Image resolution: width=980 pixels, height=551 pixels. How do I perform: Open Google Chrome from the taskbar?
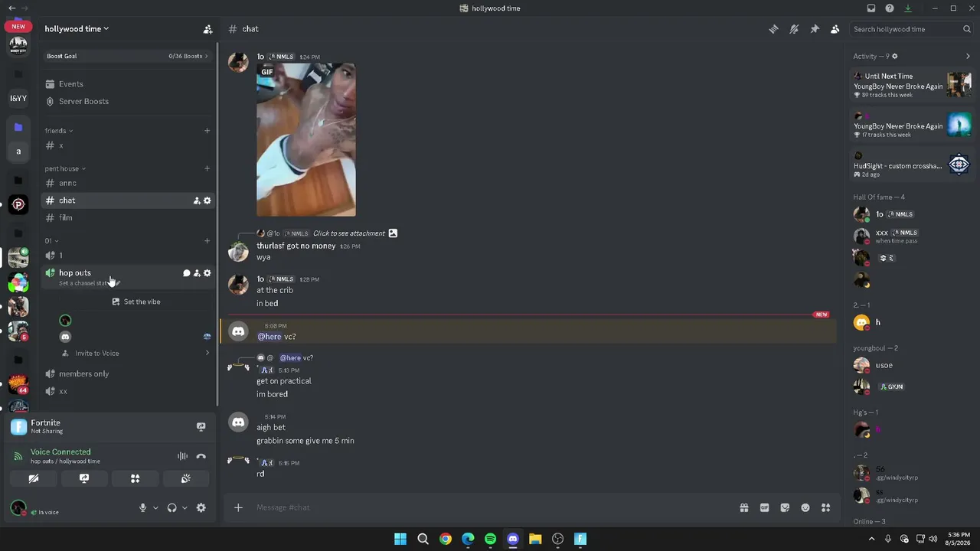(x=445, y=539)
